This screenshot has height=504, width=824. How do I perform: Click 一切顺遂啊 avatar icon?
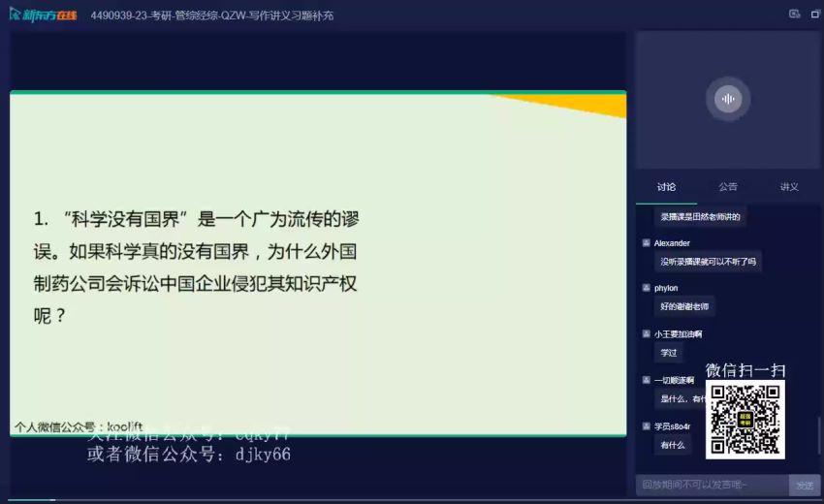(x=647, y=379)
